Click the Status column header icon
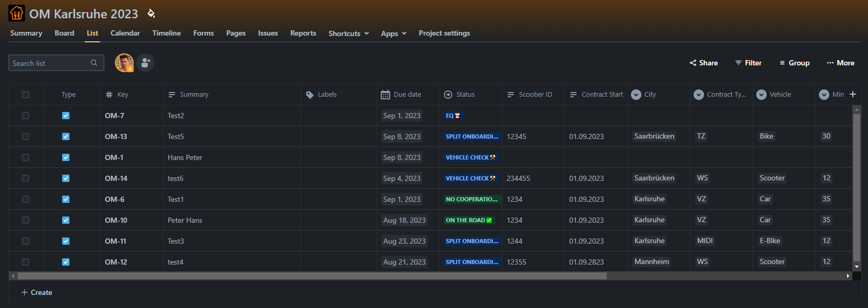The width and height of the screenshot is (868, 308). pyautogui.click(x=448, y=95)
